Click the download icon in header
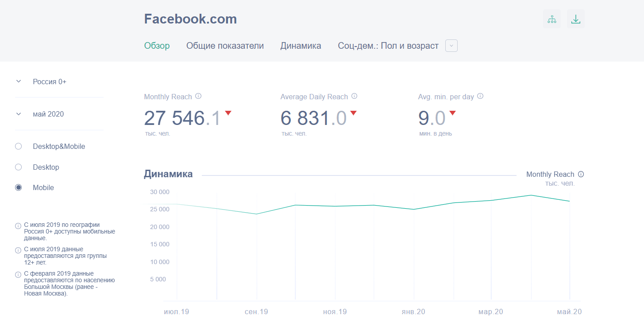 click(x=575, y=19)
